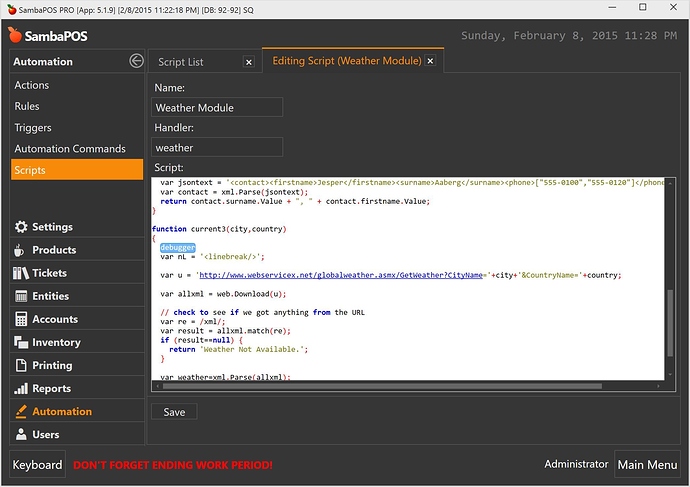Minimize the SambaPOS window

612,7
